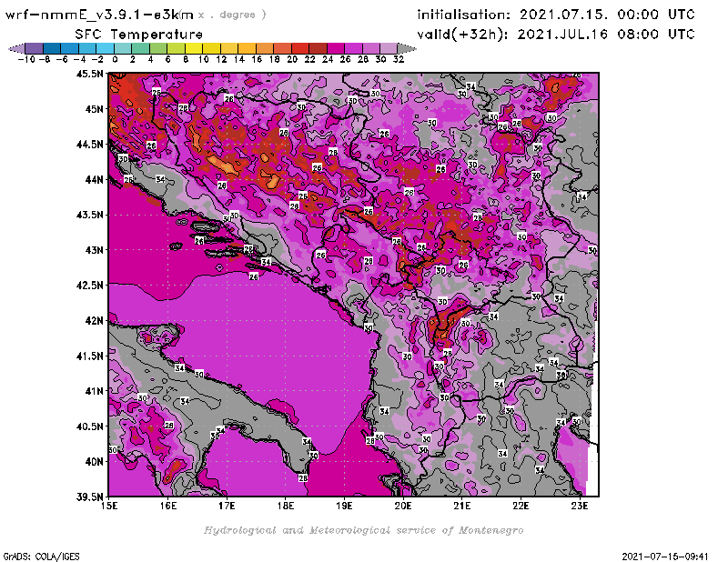Click the 'x . degree )' units text

pos(232,15)
